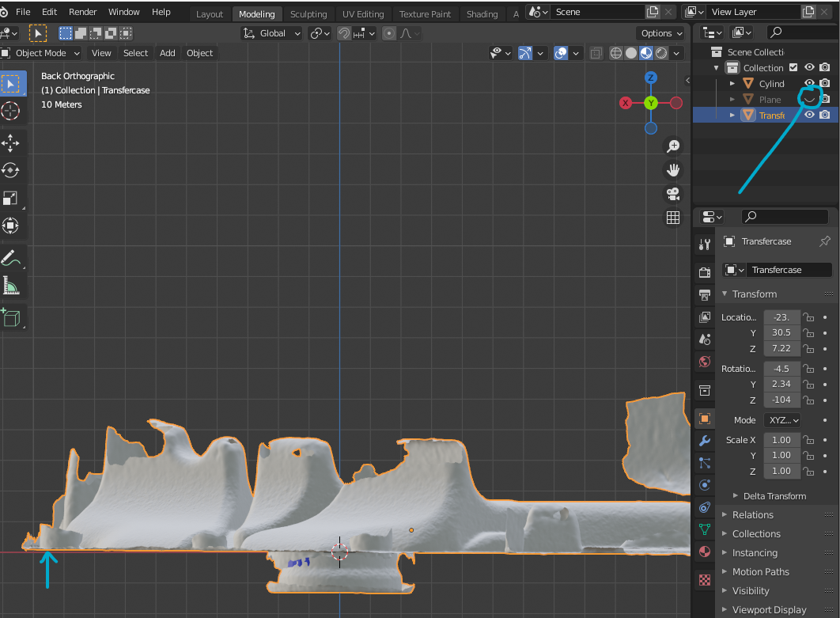Select the Move tool in the toolbar
Image resolution: width=840 pixels, height=618 pixels.
(11, 142)
